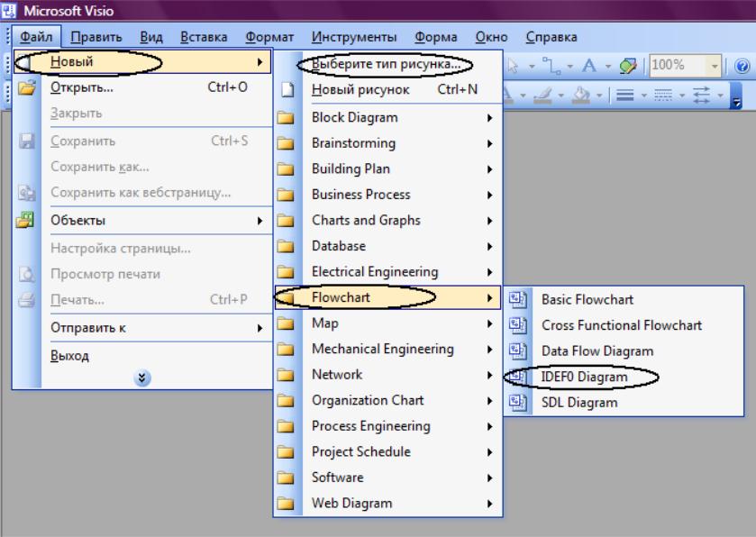Image resolution: width=756 pixels, height=537 pixels.
Task: Select the Flowchart category
Action: (388, 297)
